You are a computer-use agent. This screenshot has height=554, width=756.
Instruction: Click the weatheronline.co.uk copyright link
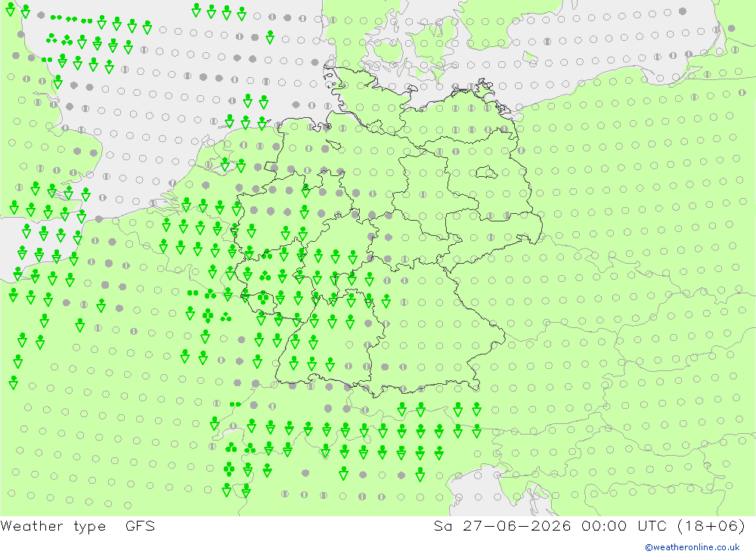(x=692, y=547)
